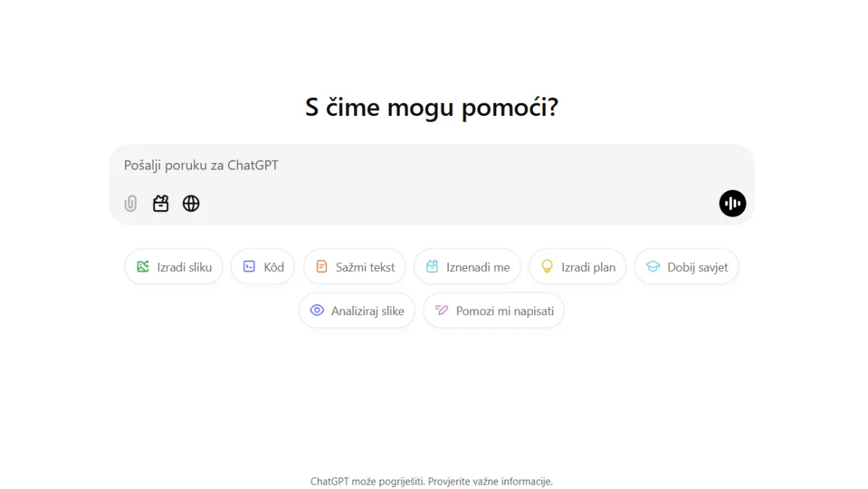The image size is (868, 489).
Task: Enable web search via the globe icon
Action: pos(191,204)
